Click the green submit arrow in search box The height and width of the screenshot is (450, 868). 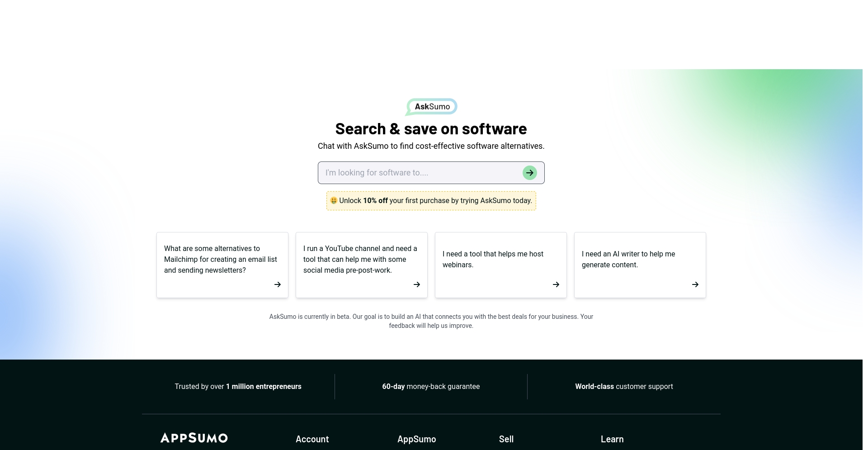(529, 173)
